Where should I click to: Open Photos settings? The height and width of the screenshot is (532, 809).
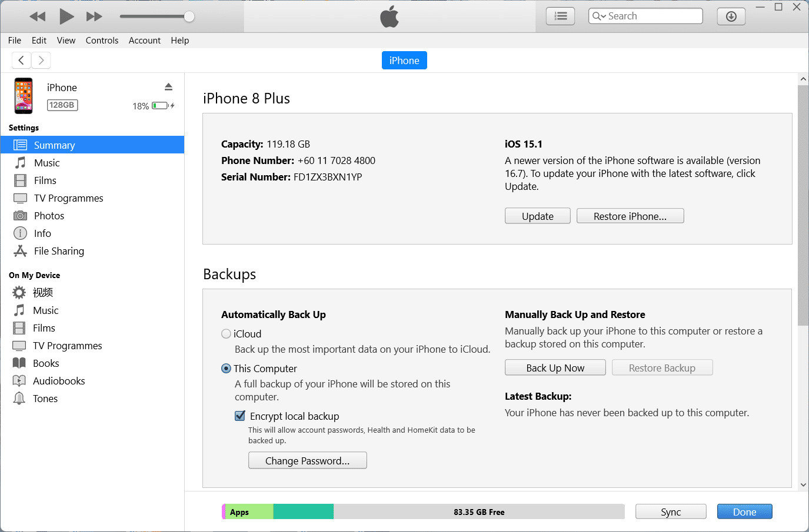click(x=92, y=216)
